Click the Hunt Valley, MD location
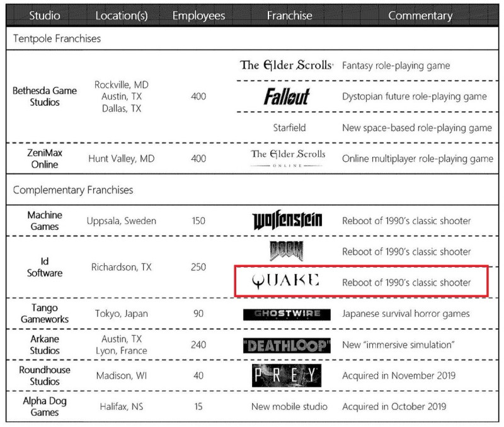The width and height of the screenshot is (504, 427). pyautogui.click(x=122, y=159)
